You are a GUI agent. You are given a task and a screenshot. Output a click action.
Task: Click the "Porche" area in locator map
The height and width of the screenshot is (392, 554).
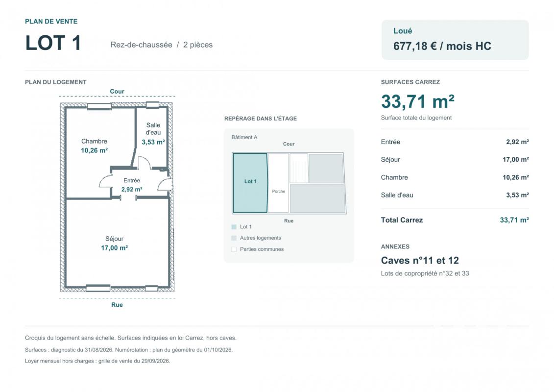tap(278, 183)
